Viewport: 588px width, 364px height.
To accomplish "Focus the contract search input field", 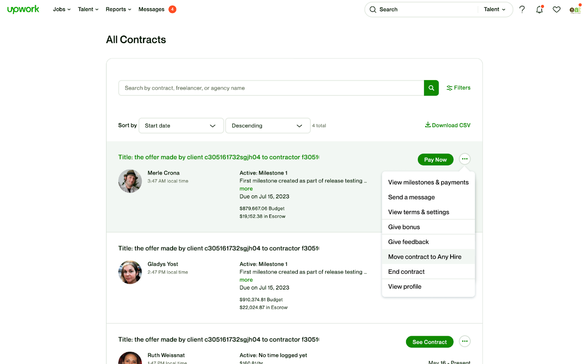I will [x=271, y=88].
